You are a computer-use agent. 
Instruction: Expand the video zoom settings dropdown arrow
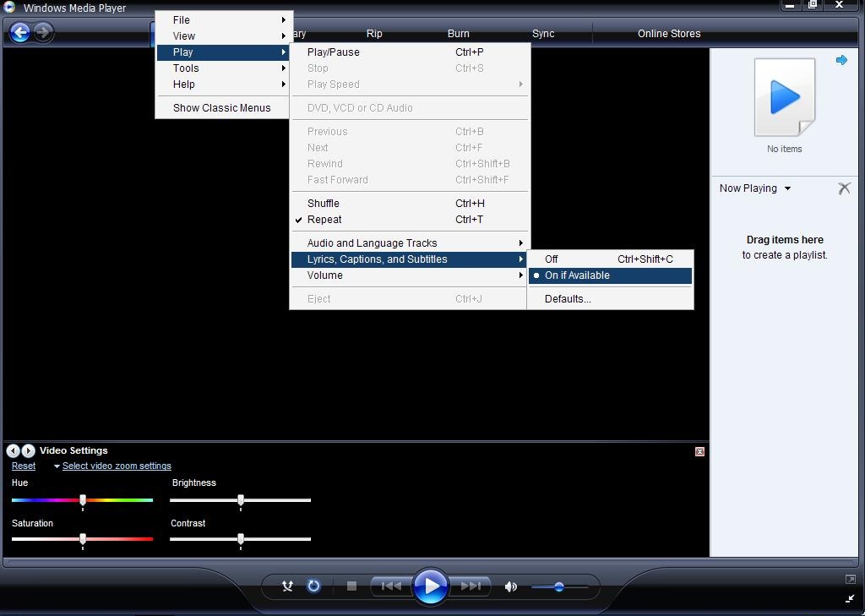pos(57,466)
